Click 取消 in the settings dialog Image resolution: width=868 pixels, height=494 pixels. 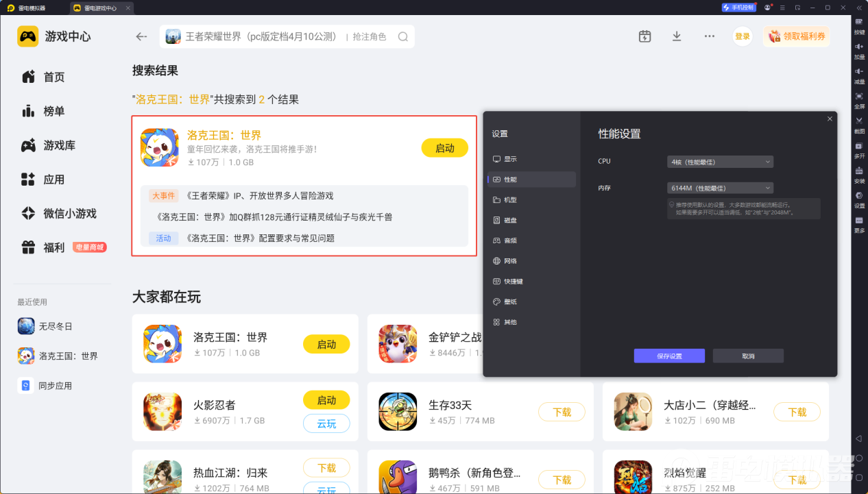coord(748,356)
